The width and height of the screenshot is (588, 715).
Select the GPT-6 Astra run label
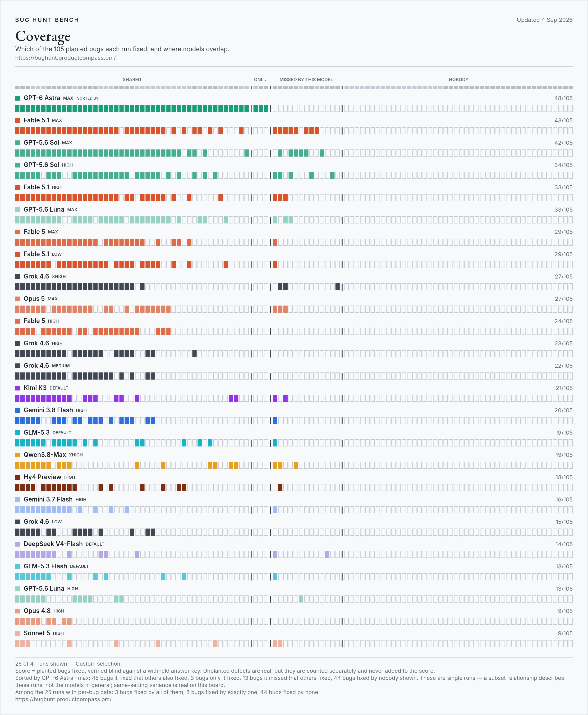[48, 98]
